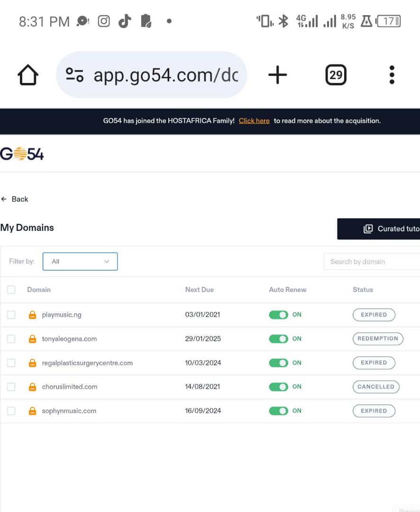The image size is (420, 512).
Task: Click REDEMPTION status badge for tonyaleogena.com
Action: click(378, 338)
